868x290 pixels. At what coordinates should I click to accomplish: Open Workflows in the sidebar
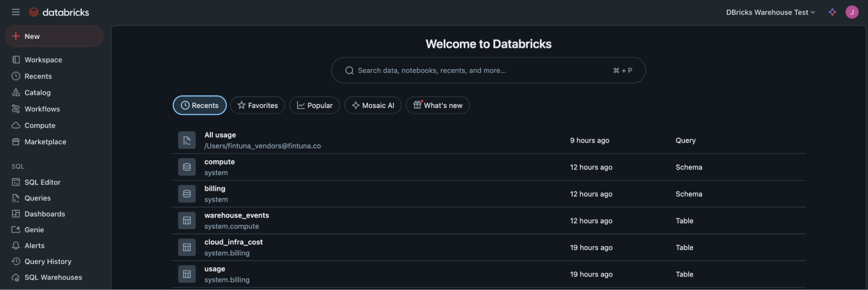(x=42, y=109)
